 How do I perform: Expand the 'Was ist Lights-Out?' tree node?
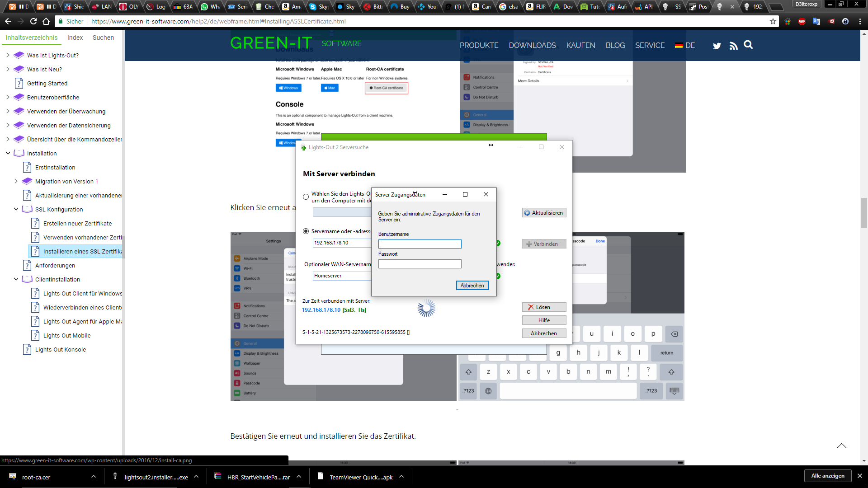point(8,55)
